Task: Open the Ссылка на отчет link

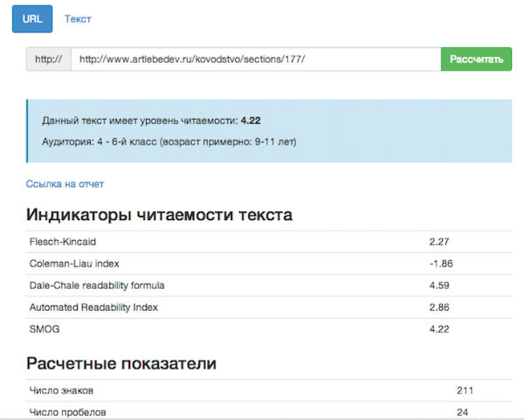Action: [65, 183]
